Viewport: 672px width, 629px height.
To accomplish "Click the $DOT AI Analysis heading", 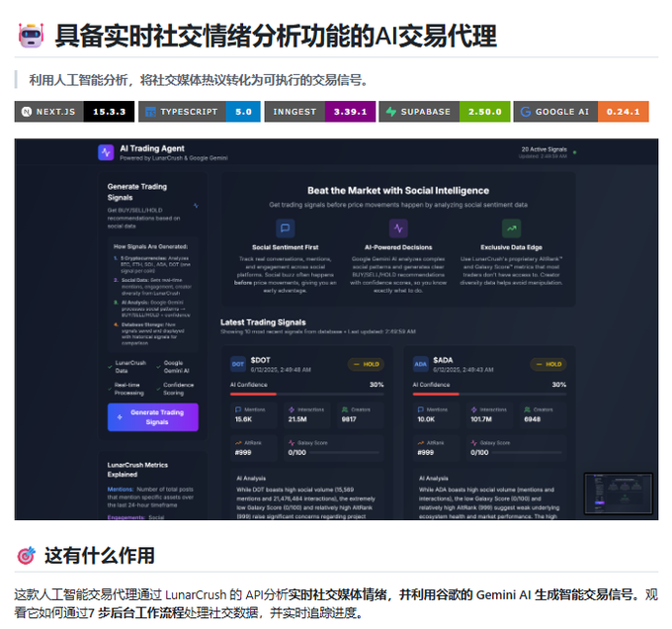I will 251,478.
